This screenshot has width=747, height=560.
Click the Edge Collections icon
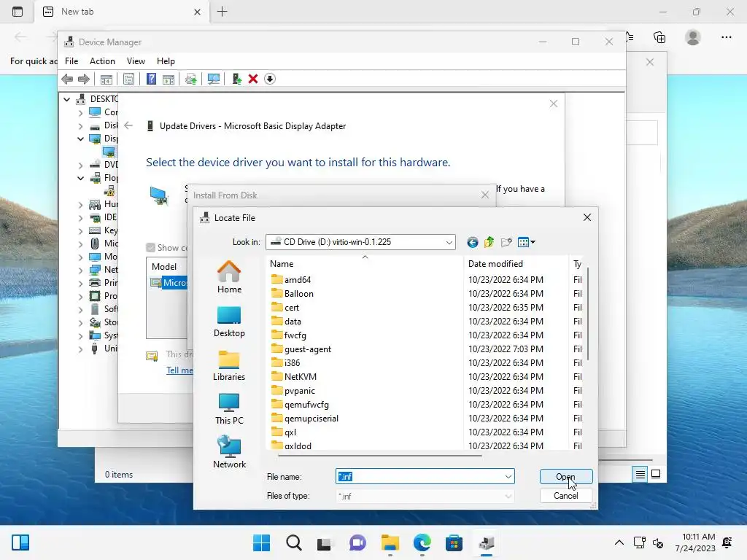(659, 37)
